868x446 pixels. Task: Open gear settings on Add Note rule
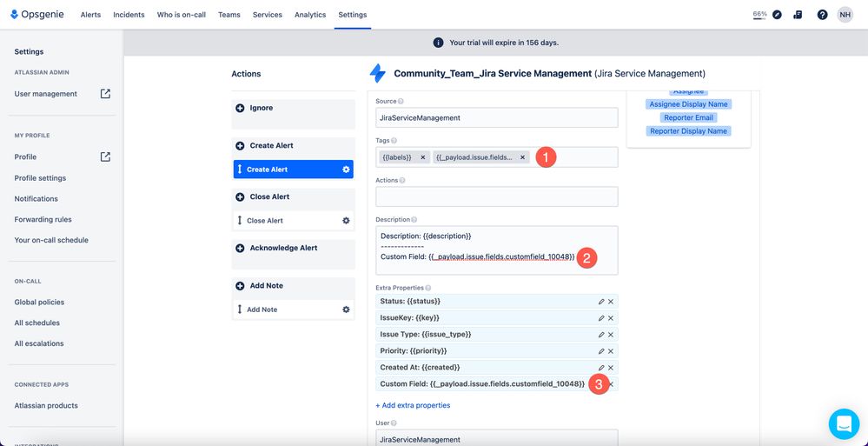(346, 310)
